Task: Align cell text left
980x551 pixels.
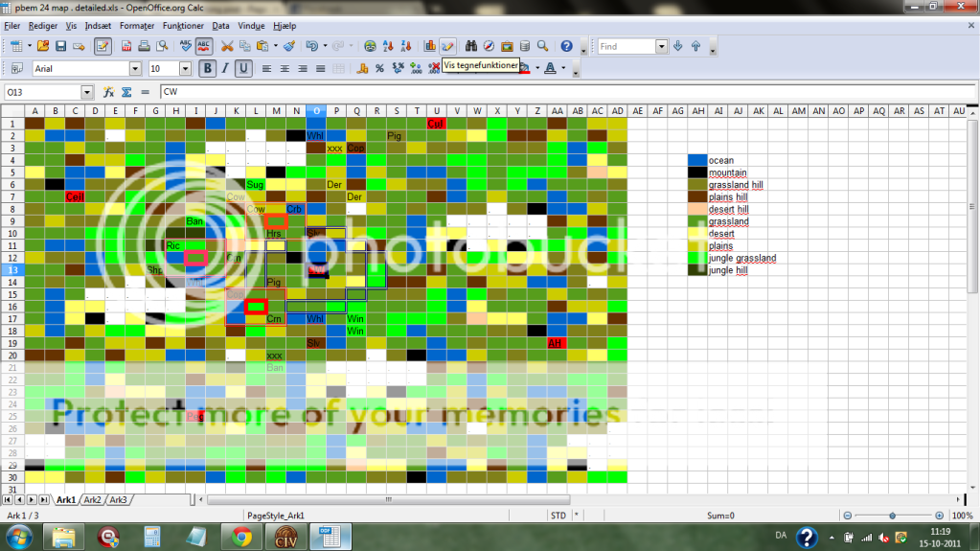Action: point(267,69)
